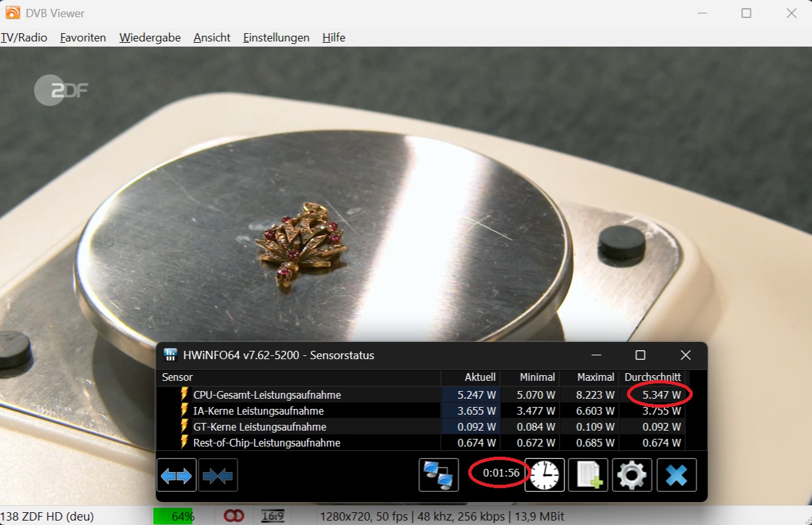Maximize the HWiNFO64 sensor window
Screen dimensions: 812x525
pyautogui.click(x=640, y=355)
